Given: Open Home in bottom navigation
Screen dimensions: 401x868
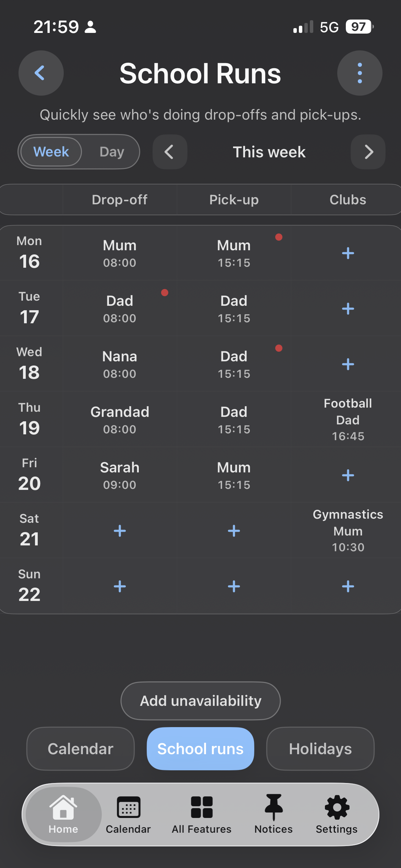Looking at the screenshot, I should pos(63,814).
